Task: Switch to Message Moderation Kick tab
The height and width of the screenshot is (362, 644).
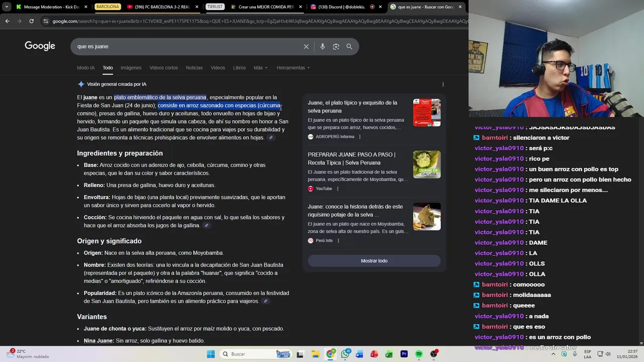Action: click(x=50, y=7)
